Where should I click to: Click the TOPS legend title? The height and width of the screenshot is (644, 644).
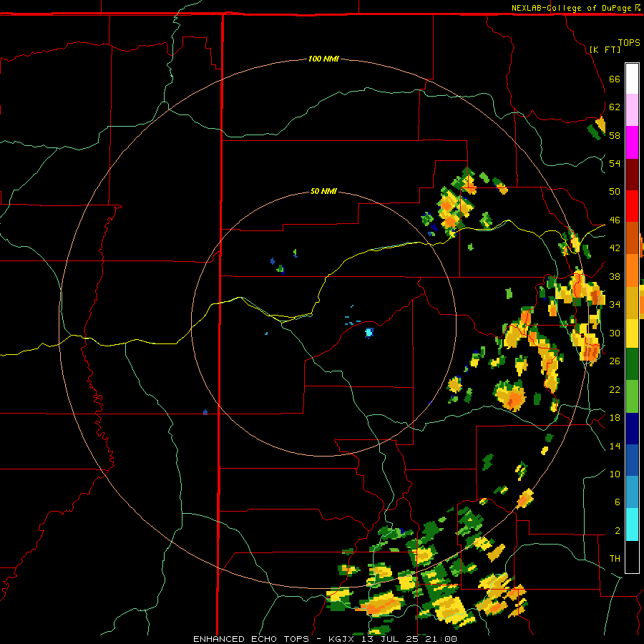629,43
